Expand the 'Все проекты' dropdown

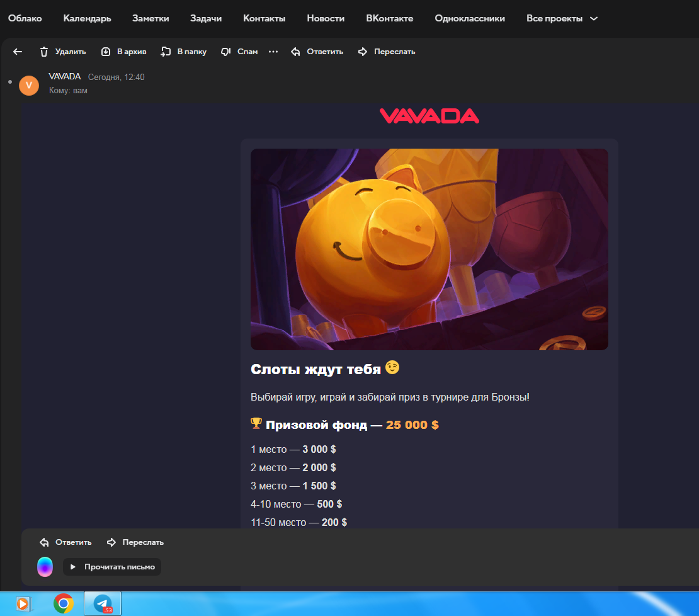click(562, 18)
